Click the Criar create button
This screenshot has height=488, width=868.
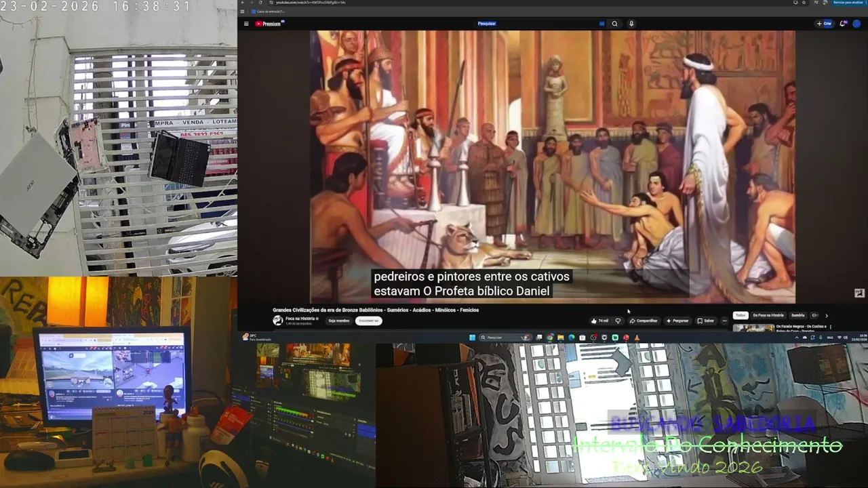coord(825,24)
